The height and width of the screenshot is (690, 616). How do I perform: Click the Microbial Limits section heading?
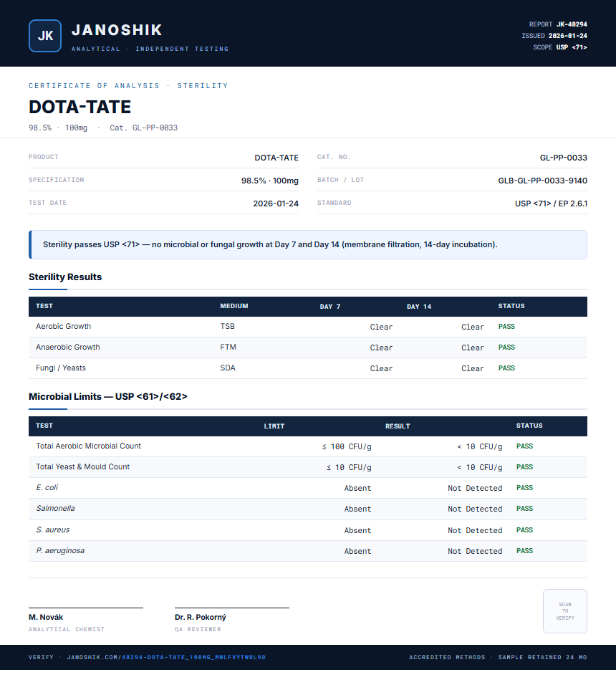click(x=107, y=396)
